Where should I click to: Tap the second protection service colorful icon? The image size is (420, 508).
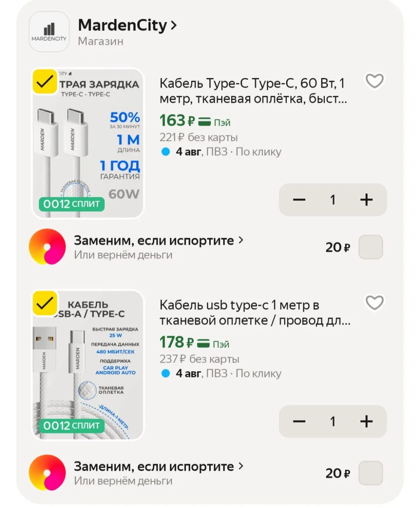pos(47,473)
